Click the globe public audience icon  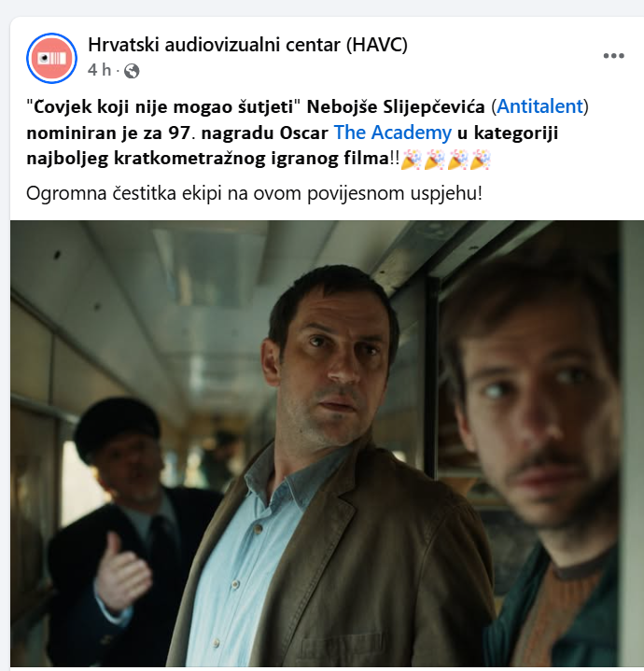[x=132, y=71]
